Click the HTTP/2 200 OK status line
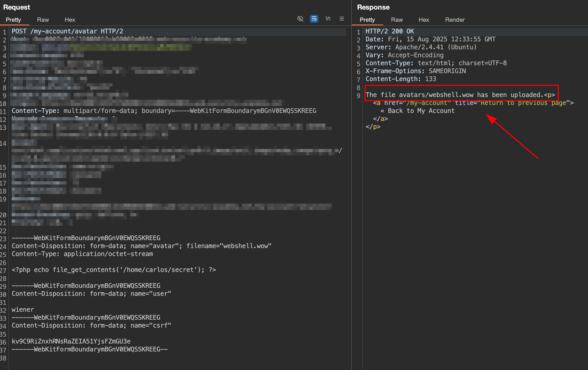The width and height of the screenshot is (588, 370). (x=390, y=31)
